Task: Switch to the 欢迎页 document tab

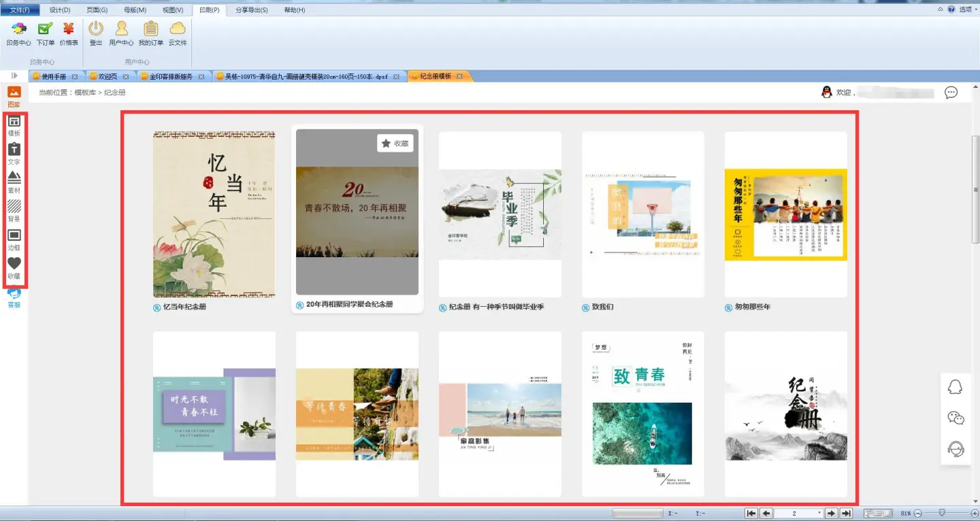Action: 108,77
